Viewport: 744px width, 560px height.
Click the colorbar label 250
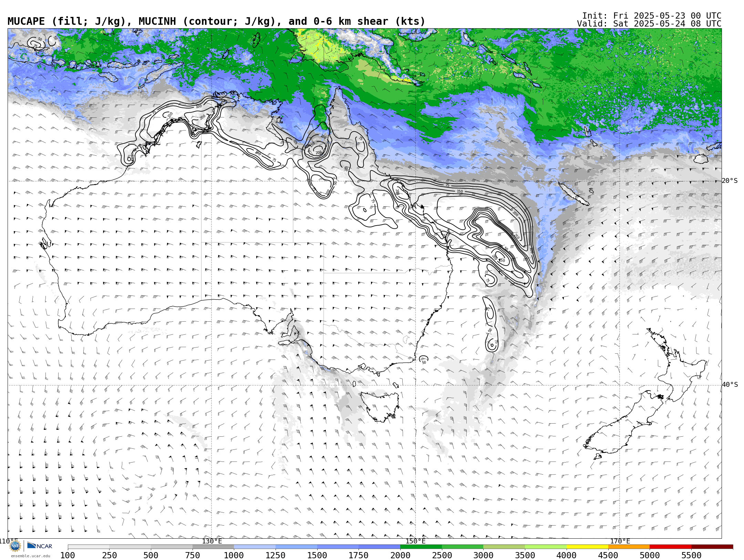(109, 556)
